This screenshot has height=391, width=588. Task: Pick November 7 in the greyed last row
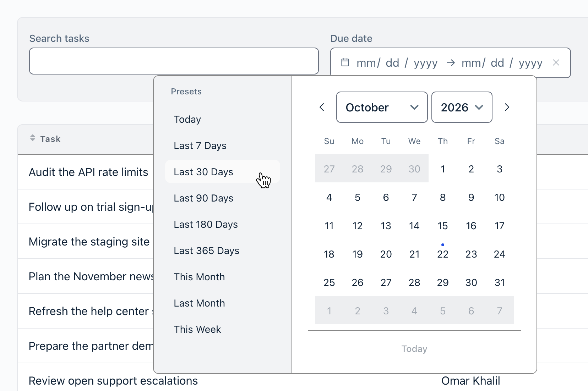(x=500, y=311)
